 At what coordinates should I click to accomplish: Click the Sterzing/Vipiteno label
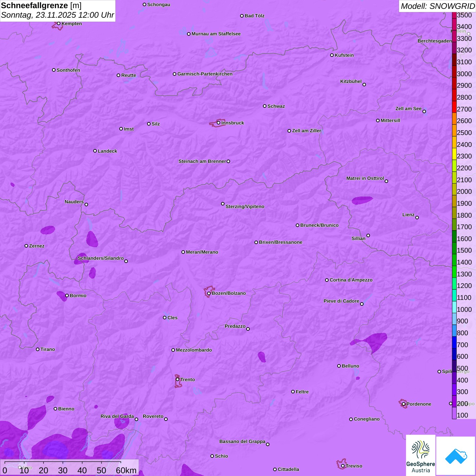coord(245,206)
